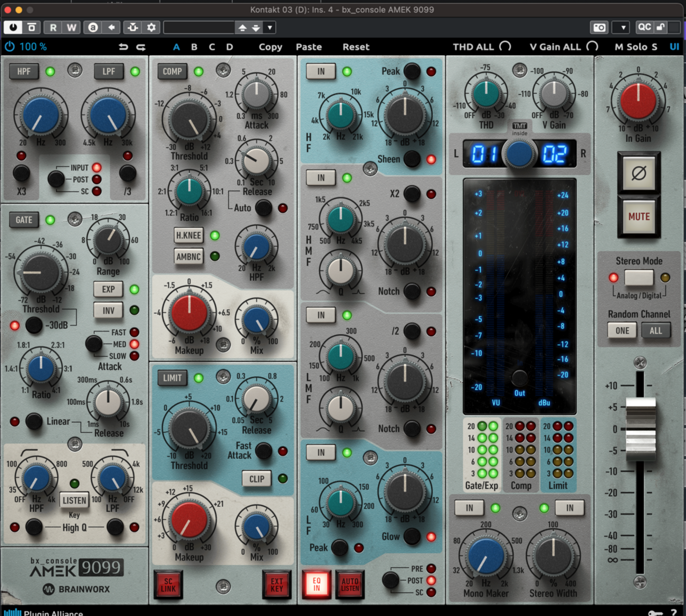Toggle the LIMIT limiter button

point(172,377)
